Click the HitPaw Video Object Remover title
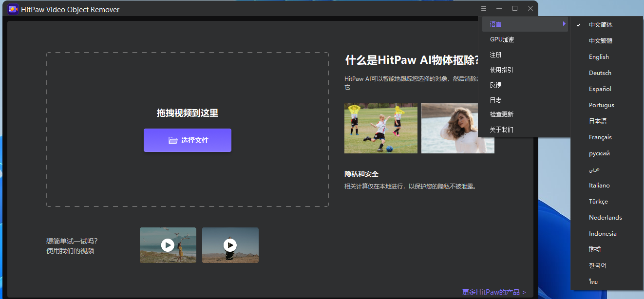This screenshot has height=299, width=644. point(70,10)
